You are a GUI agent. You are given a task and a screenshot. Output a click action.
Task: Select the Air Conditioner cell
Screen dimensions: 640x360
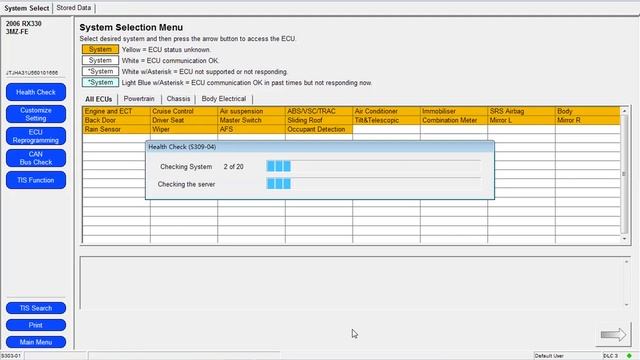(386, 111)
